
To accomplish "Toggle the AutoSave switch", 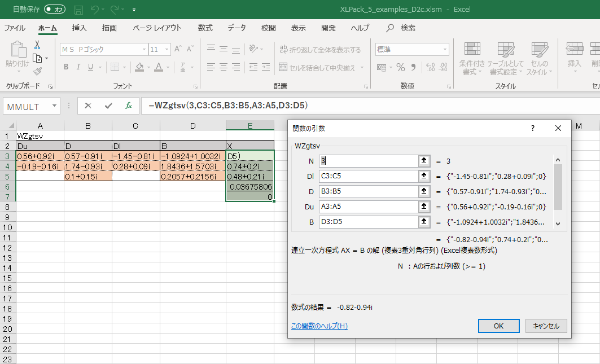I will (x=55, y=10).
